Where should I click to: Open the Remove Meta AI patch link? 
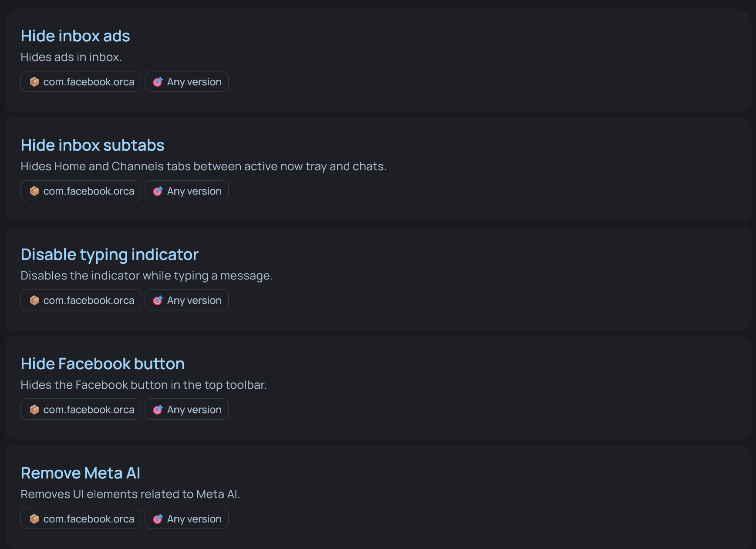pyautogui.click(x=81, y=473)
